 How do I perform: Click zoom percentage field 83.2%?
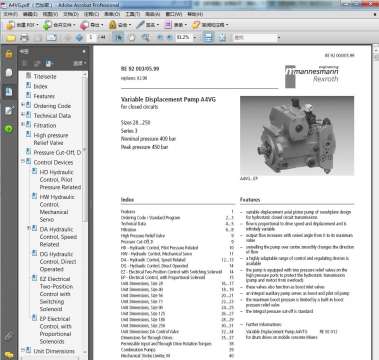pos(184,37)
